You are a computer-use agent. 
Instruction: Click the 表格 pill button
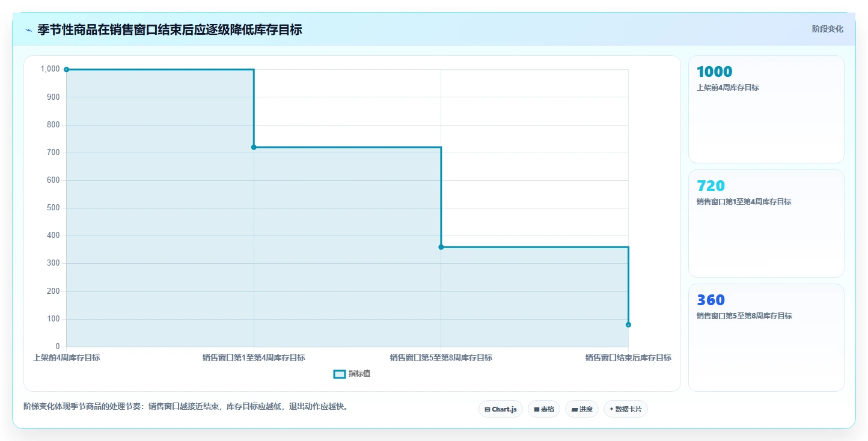coord(543,409)
